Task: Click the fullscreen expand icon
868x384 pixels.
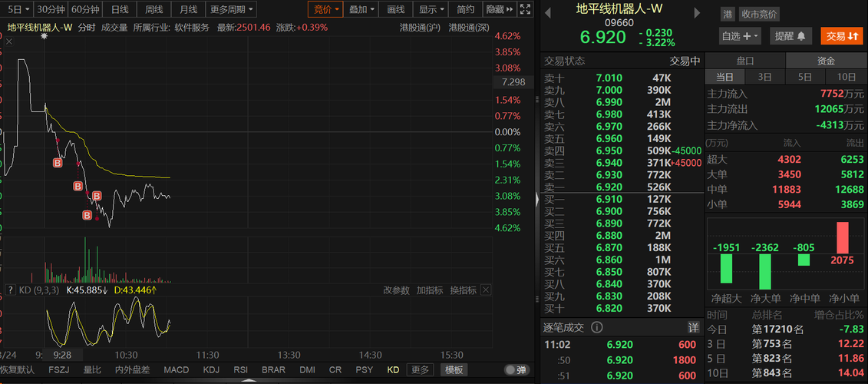Action: click(x=525, y=9)
